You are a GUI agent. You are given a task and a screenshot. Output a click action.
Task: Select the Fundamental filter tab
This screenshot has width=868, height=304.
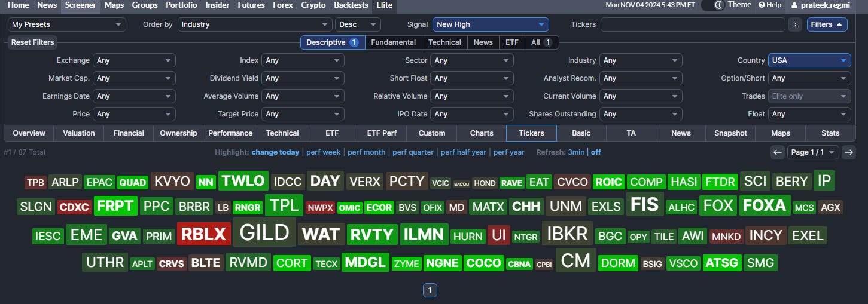(x=393, y=42)
